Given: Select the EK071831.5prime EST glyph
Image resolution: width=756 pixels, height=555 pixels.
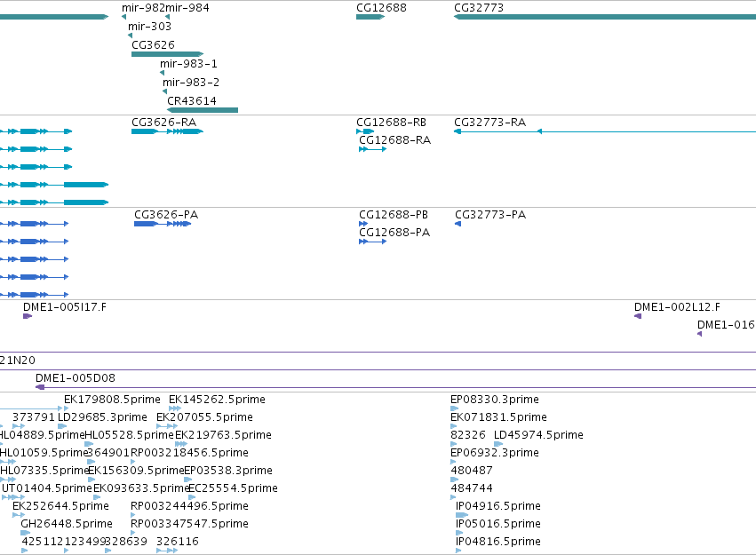Looking at the screenshot, I should point(453,426).
